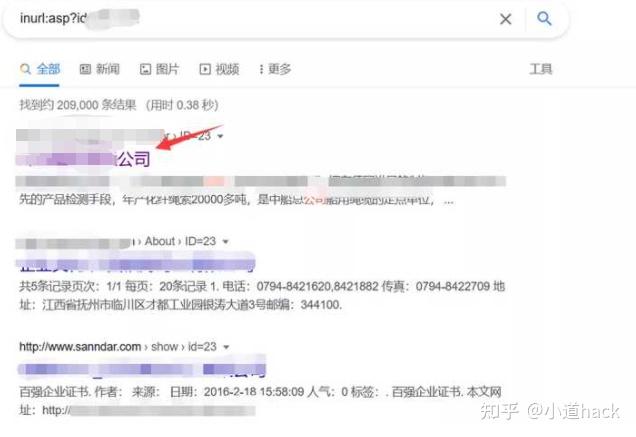
Task: Clear the search query with X icon
Action: click(x=505, y=19)
